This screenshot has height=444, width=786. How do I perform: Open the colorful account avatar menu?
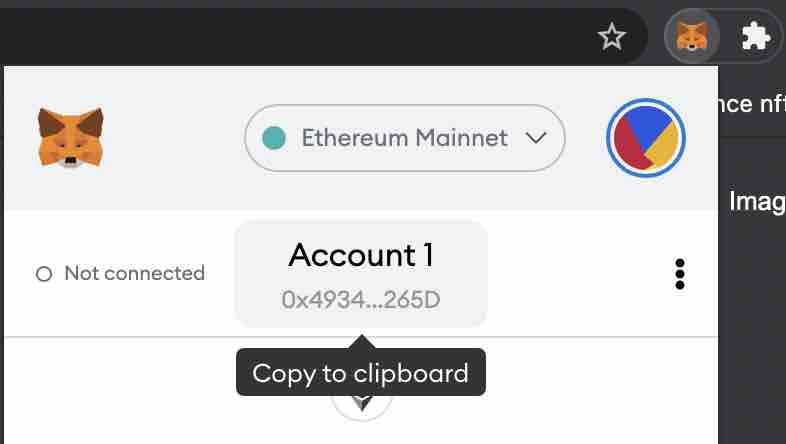[x=645, y=138]
